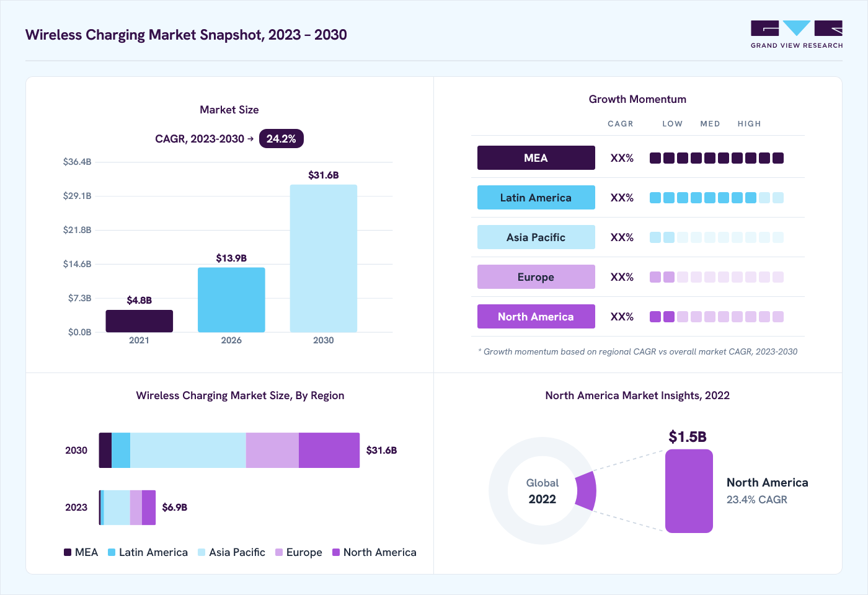Click the $14.6B y-axis label
Image resolution: width=868 pixels, height=595 pixels.
point(77,264)
